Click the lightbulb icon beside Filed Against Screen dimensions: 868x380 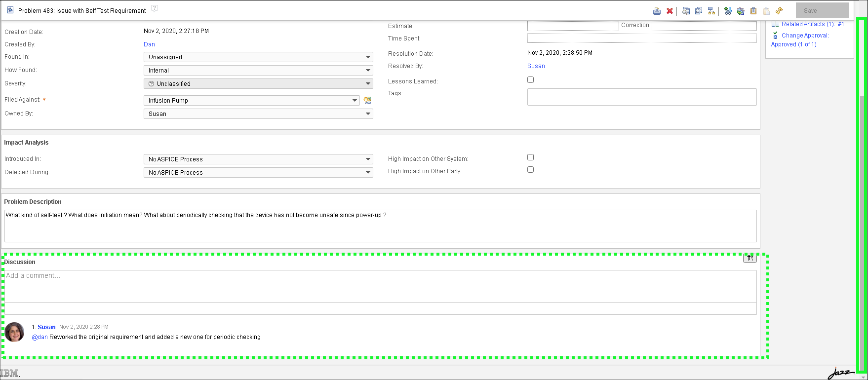367,100
